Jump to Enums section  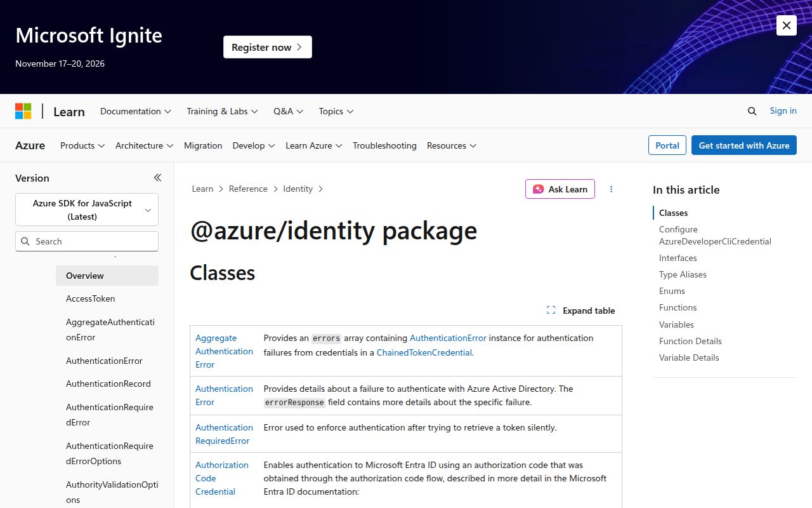pyautogui.click(x=672, y=291)
